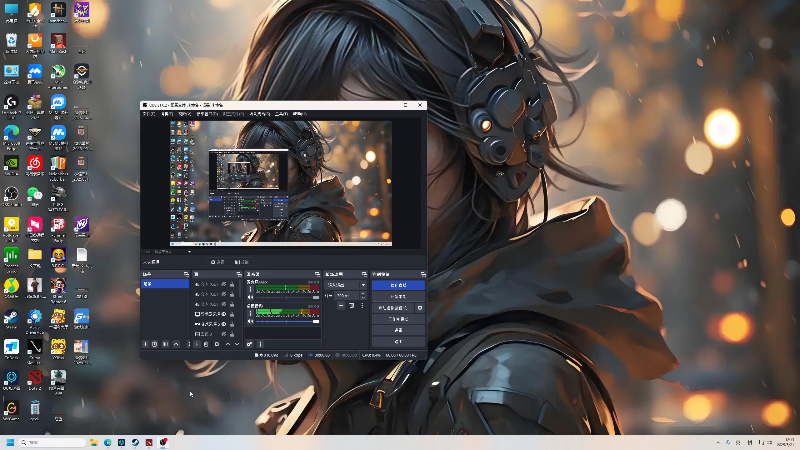Open the transition type dropdown

[x=346, y=285]
